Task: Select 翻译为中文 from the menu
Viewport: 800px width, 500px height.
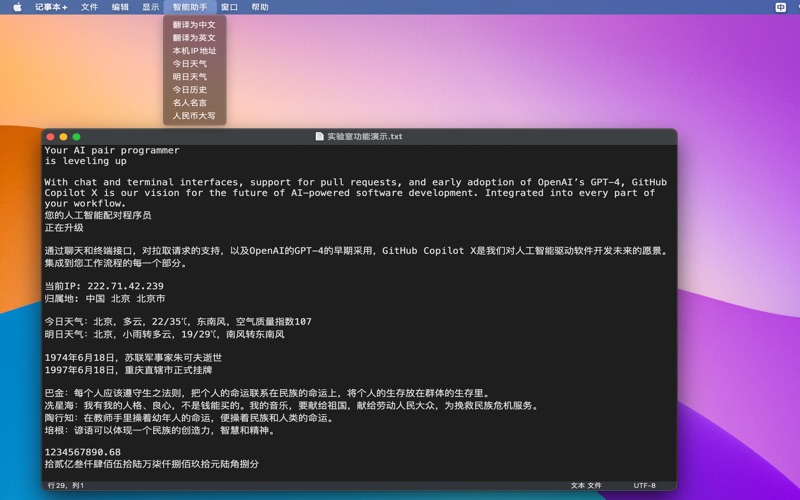Action: pos(194,25)
